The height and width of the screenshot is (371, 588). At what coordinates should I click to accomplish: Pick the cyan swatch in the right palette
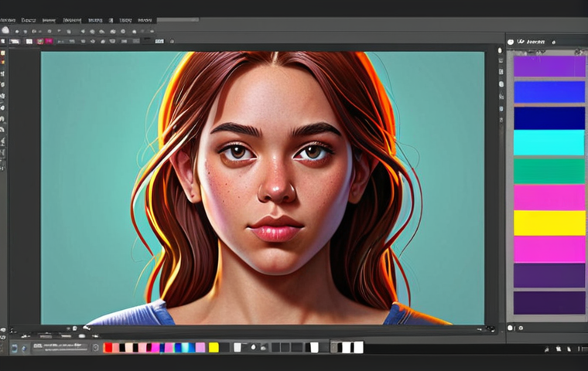[x=549, y=142]
